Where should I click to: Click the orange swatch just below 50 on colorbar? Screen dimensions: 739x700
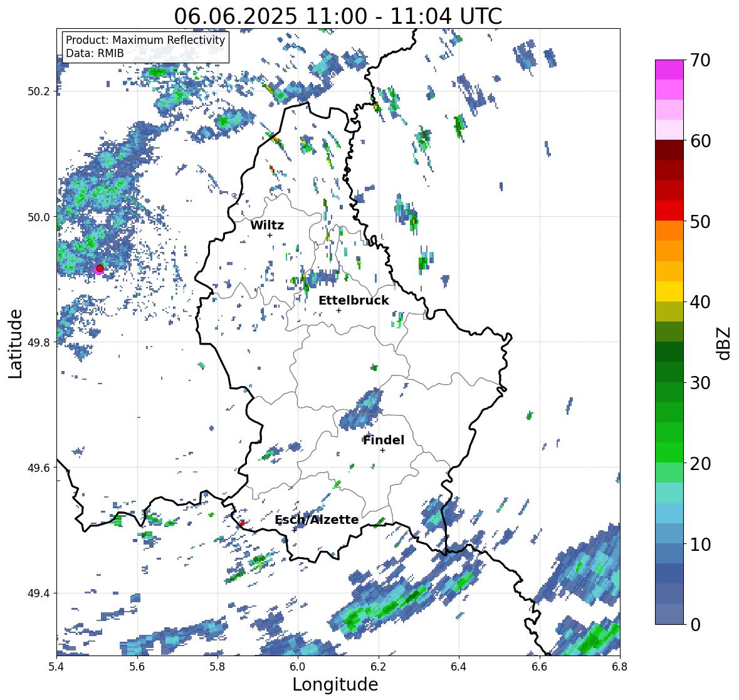tap(669, 231)
